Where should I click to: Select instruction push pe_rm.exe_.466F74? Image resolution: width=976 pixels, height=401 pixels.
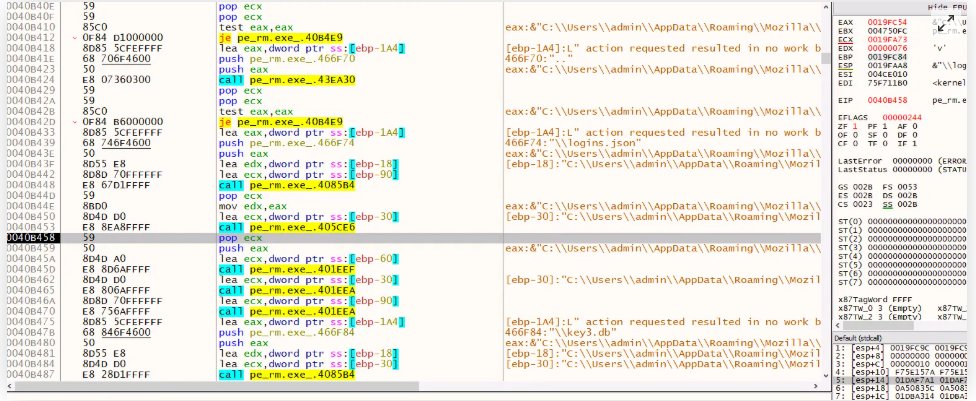287,143
